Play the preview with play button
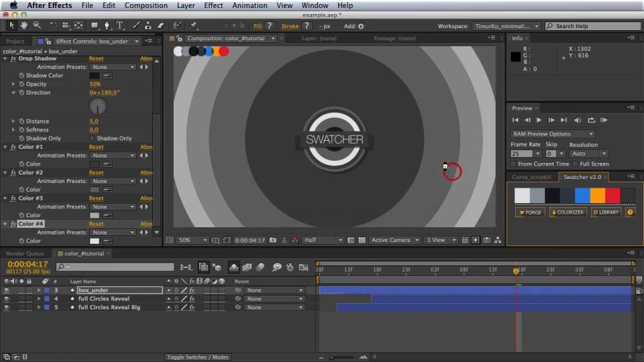The height and width of the screenshot is (362, 644). 539,120
